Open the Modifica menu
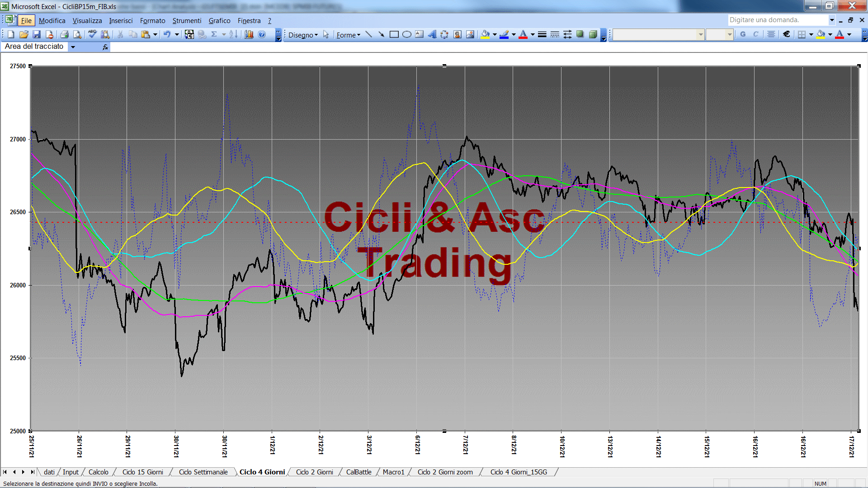The image size is (868, 488). [x=52, y=20]
